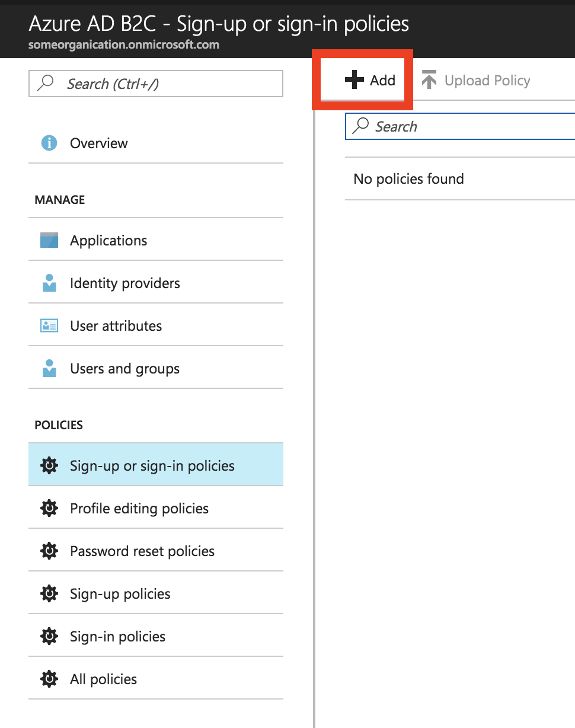Click the MANAGE section heading
This screenshot has width=575, height=728.
(x=60, y=200)
